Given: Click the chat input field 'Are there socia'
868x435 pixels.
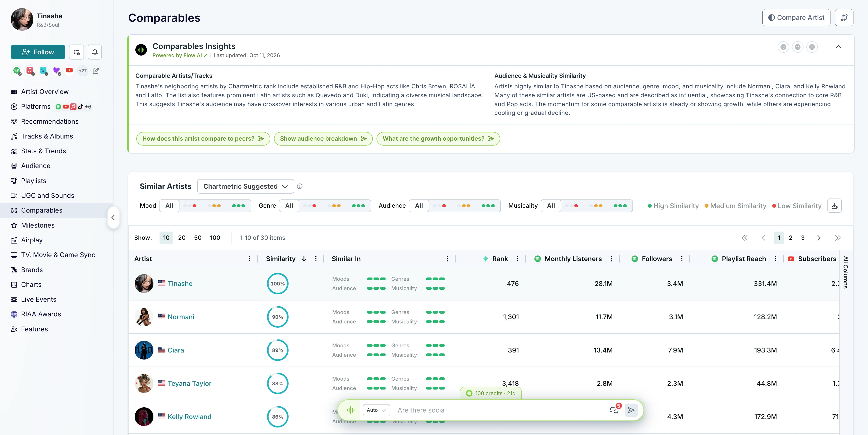Looking at the screenshot, I should pyautogui.click(x=500, y=410).
